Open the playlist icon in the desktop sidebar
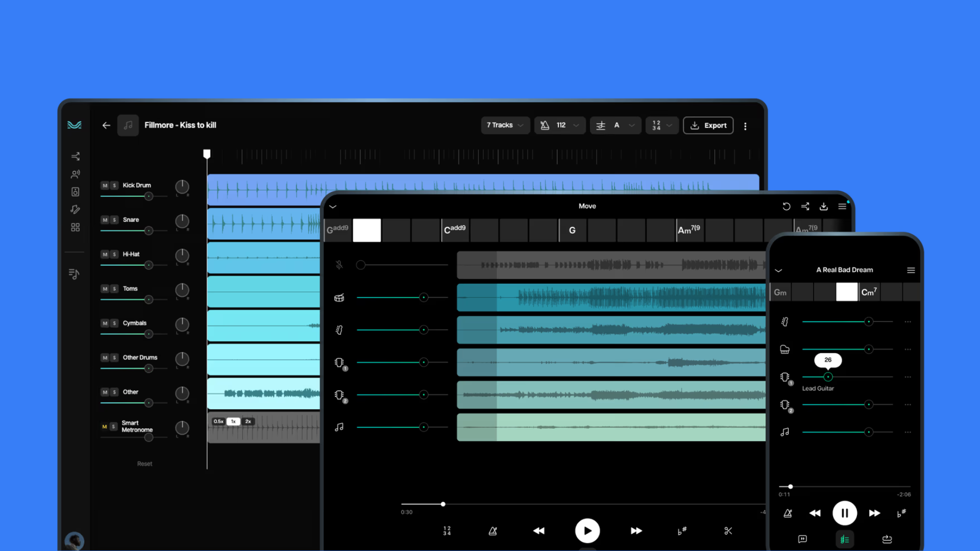This screenshot has height=551, width=980. (x=74, y=274)
